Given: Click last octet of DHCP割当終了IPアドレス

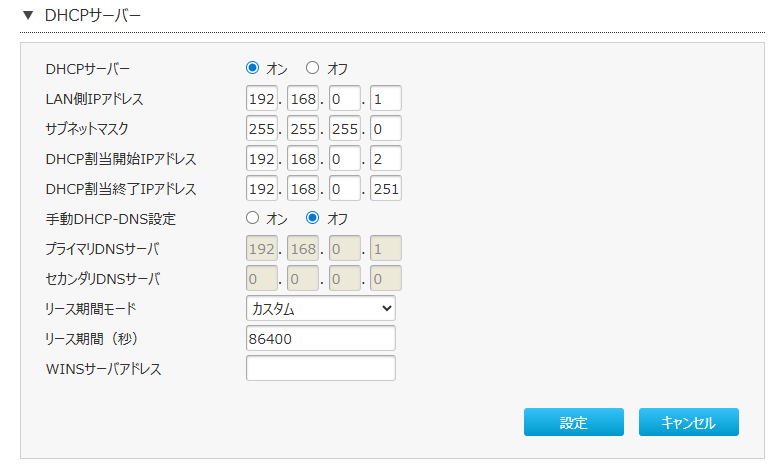Looking at the screenshot, I should 385,189.
